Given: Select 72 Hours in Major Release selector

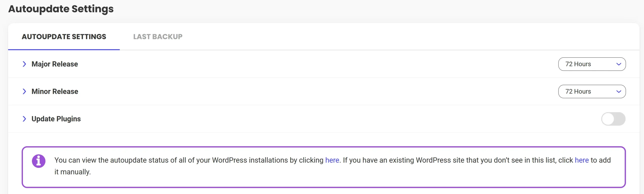Looking at the screenshot, I should 592,64.
